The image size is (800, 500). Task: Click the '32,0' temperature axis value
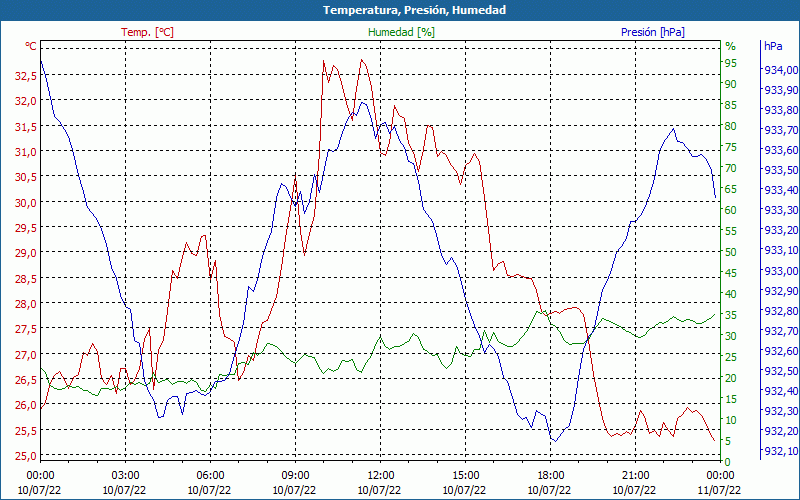click(26, 101)
